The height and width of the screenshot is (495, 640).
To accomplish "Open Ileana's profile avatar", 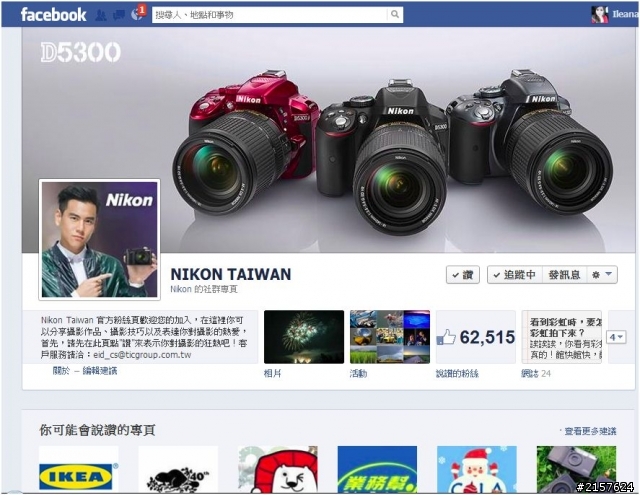I will tap(599, 15).
